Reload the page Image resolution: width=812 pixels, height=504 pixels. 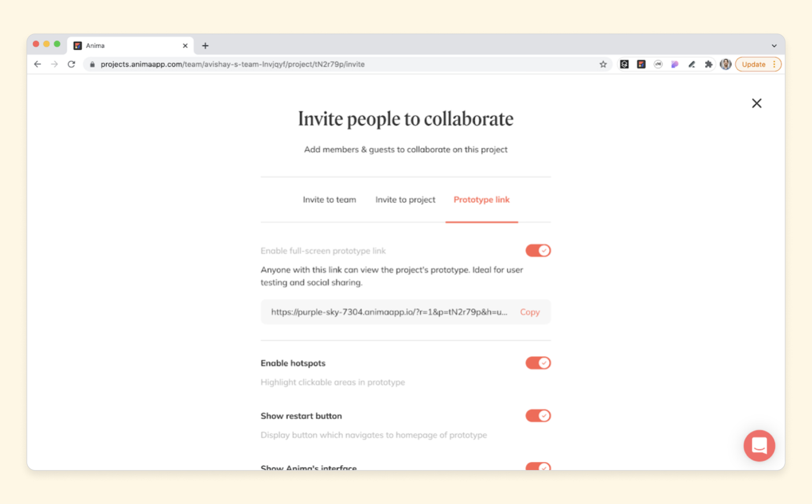pyautogui.click(x=71, y=64)
